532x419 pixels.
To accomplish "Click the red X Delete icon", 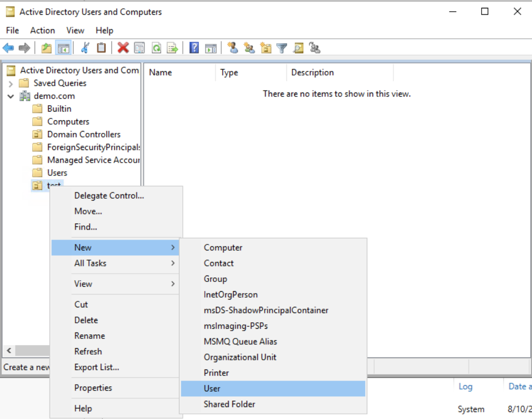I will (x=123, y=48).
